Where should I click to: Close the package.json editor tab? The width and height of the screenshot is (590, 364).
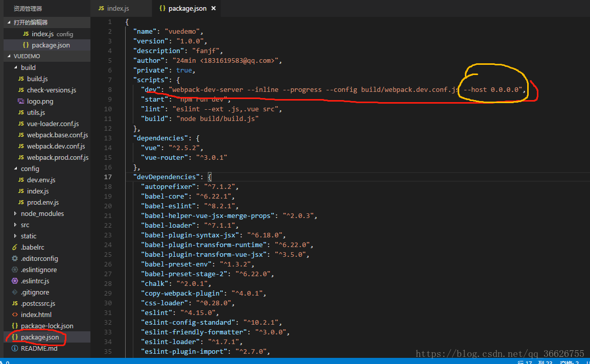[214, 8]
